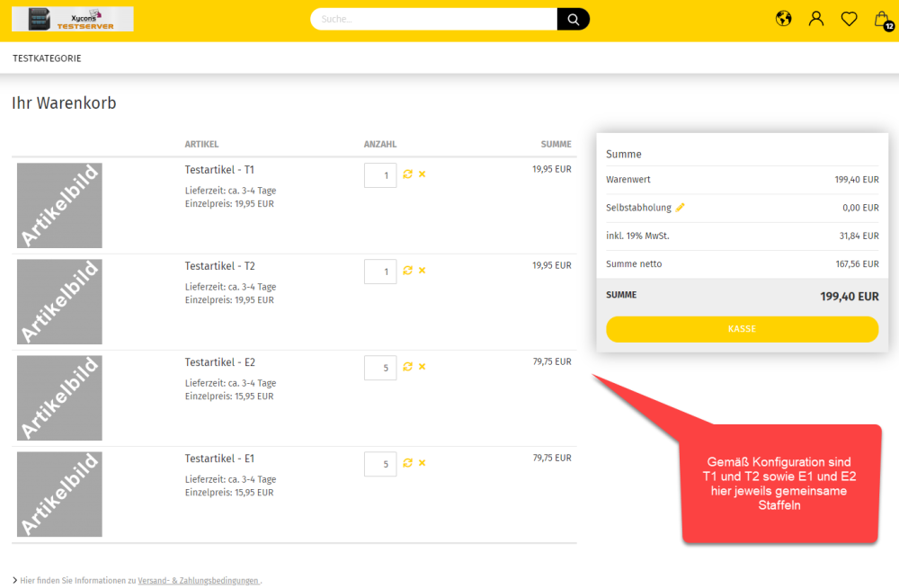Open the wishlist heart icon
This screenshot has width=899, height=588.
pos(849,19)
